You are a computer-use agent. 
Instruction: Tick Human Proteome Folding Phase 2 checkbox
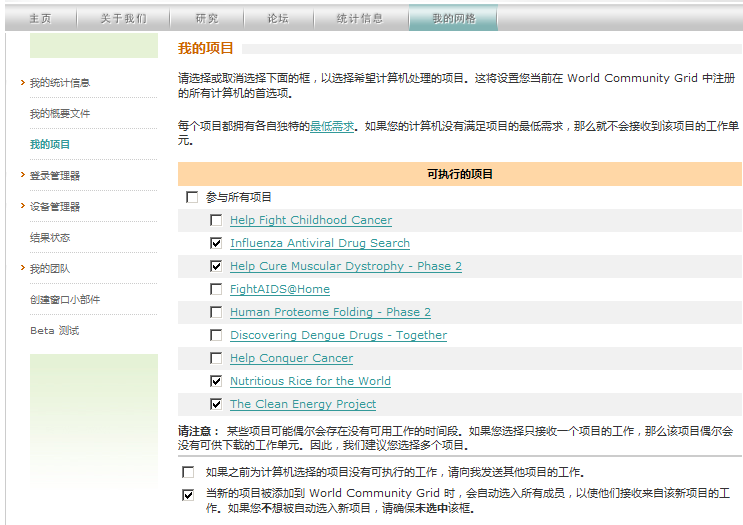[216, 312]
